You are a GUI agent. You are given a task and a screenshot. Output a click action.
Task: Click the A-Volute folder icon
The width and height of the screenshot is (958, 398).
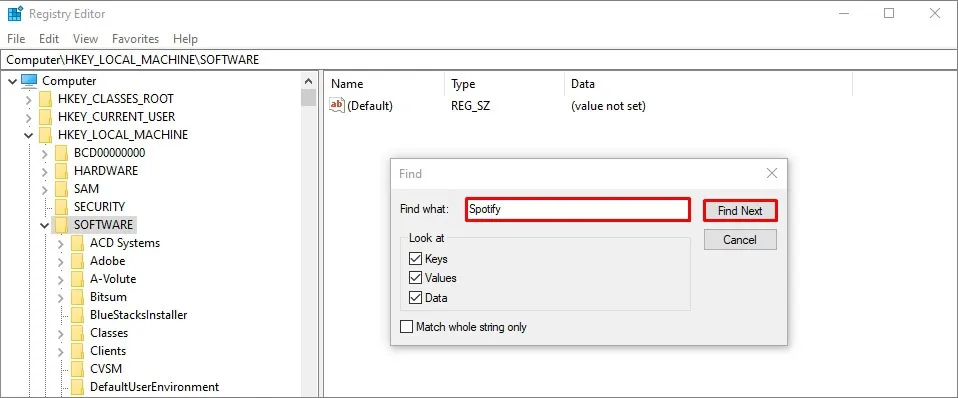[77, 279]
